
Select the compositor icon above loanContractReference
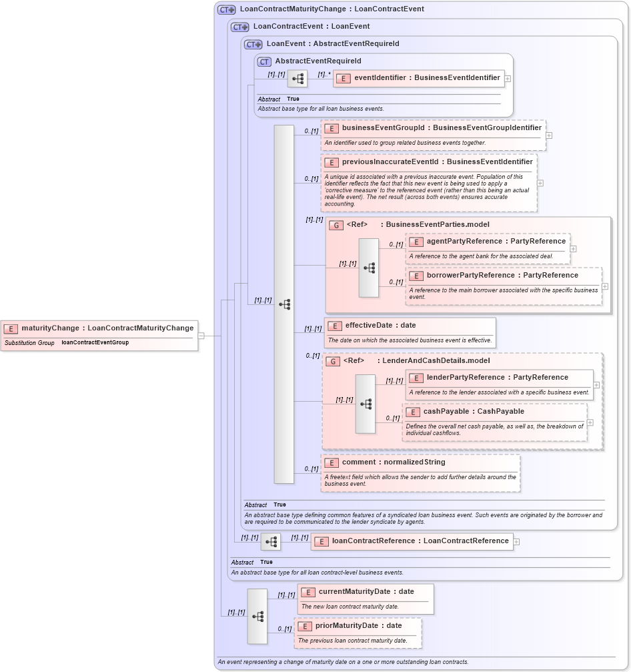272,541
